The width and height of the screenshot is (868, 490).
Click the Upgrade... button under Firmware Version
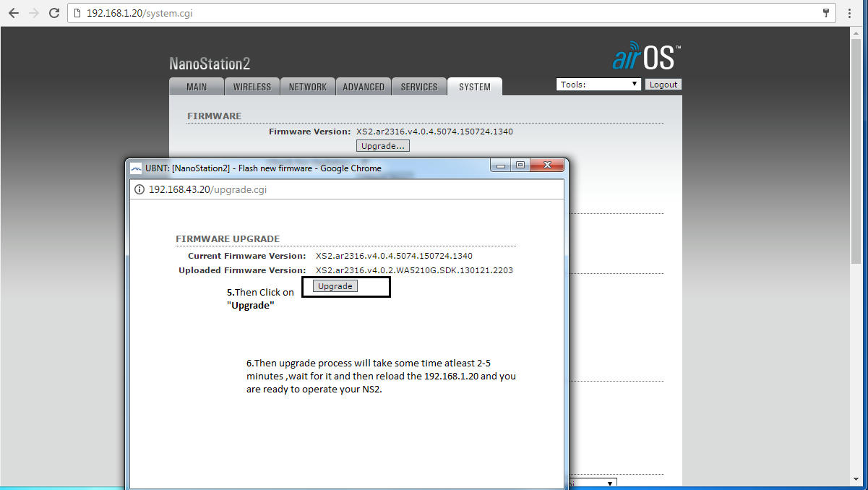coord(383,146)
